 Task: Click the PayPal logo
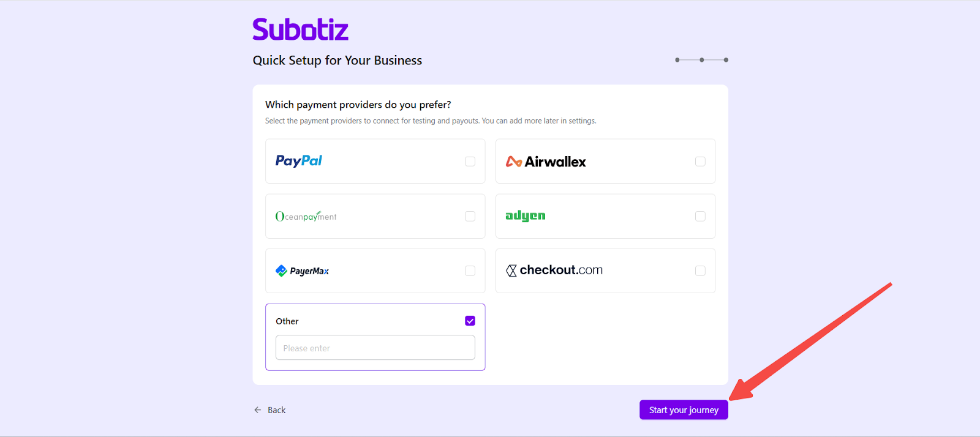click(299, 161)
